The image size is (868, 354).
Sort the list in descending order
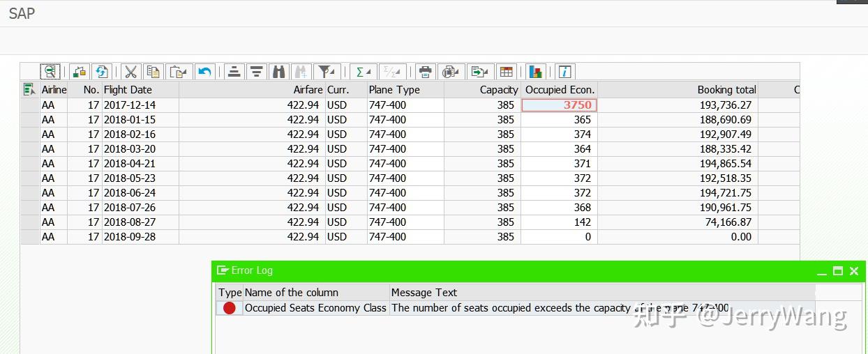(257, 71)
